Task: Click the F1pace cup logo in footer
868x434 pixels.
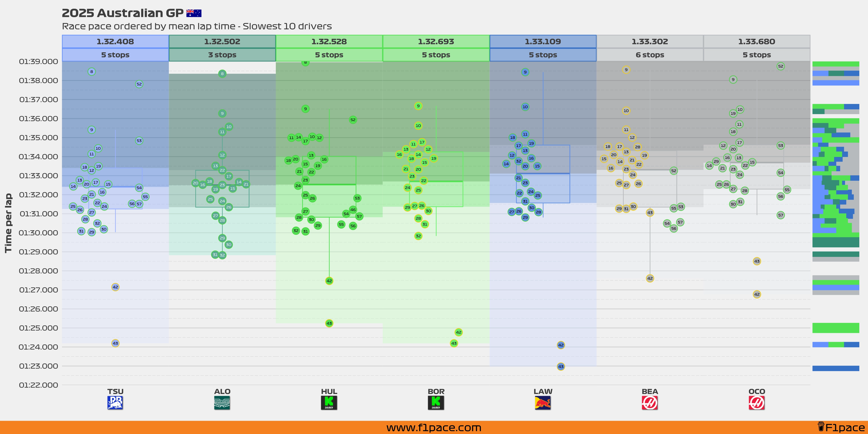Action: pyautogui.click(x=821, y=427)
